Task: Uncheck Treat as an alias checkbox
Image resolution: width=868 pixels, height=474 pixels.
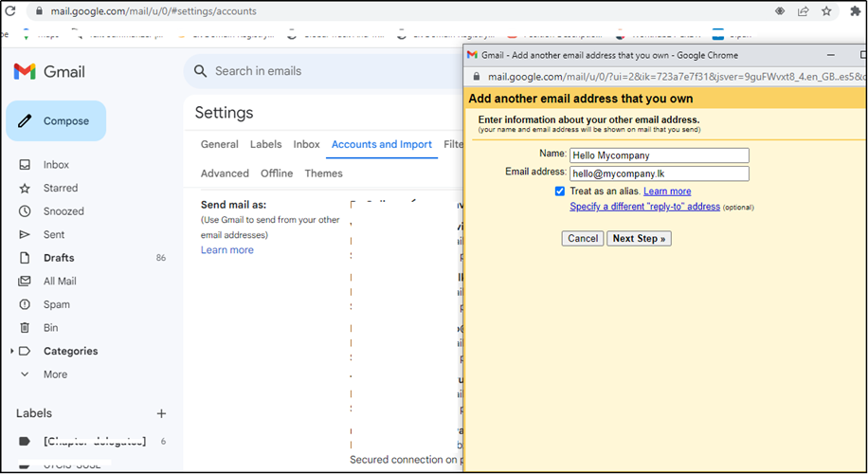Action: pyautogui.click(x=560, y=191)
